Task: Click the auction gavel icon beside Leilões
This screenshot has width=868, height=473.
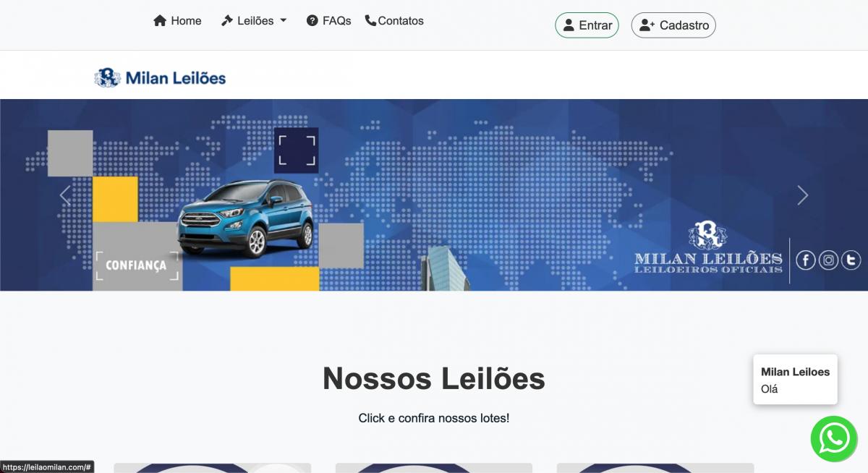Action: click(226, 21)
